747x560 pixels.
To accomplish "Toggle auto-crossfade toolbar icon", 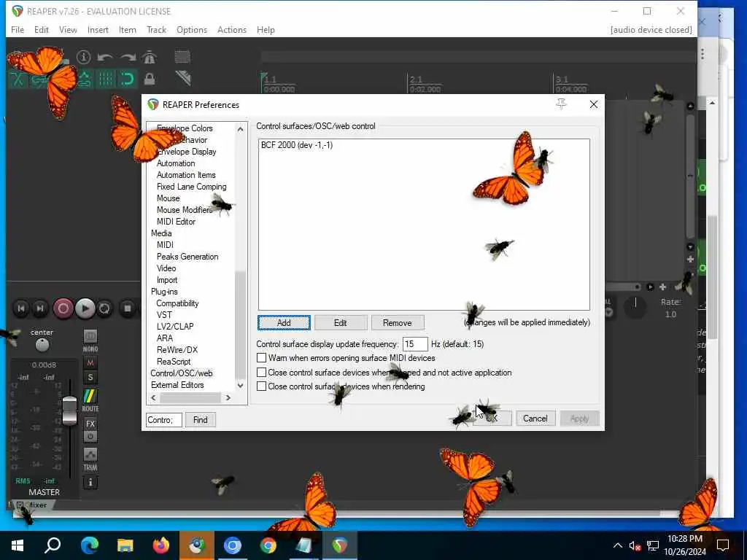I will 18,79.
